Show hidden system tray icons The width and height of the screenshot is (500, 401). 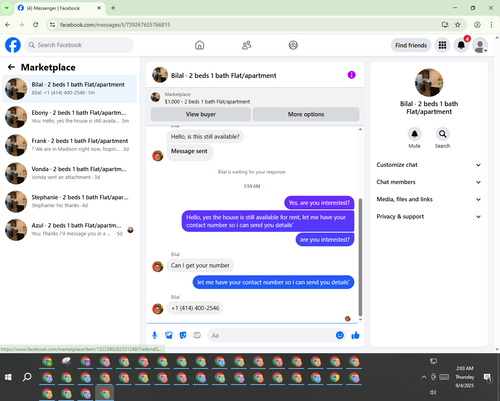click(x=424, y=377)
